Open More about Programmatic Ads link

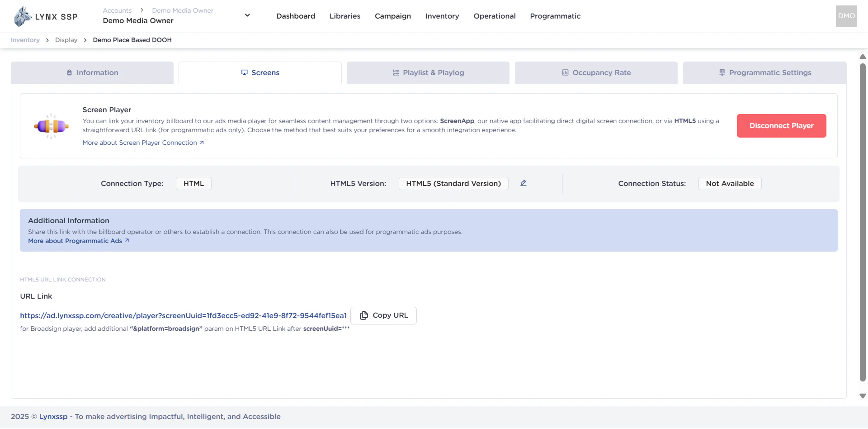click(79, 241)
